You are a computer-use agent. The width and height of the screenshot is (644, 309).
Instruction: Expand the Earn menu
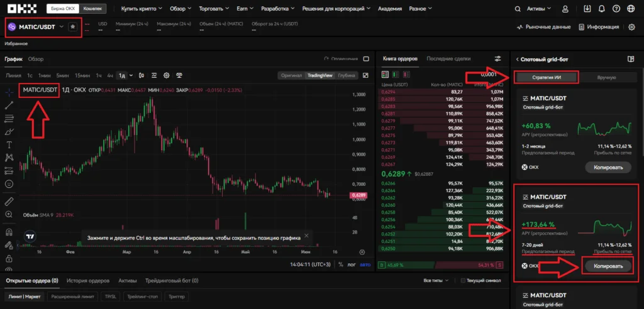pos(245,8)
